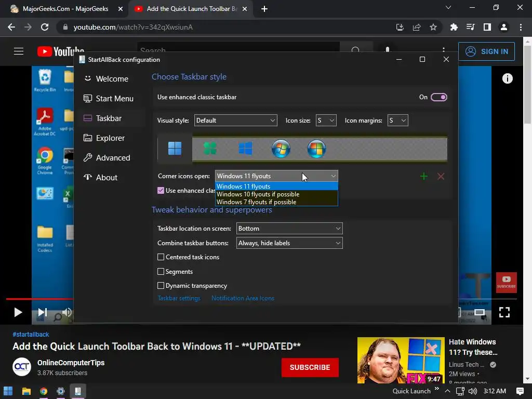Enable Centered task icons checkbox
Image resolution: width=532 pixels, height=399 pixels.
[161, 257]
